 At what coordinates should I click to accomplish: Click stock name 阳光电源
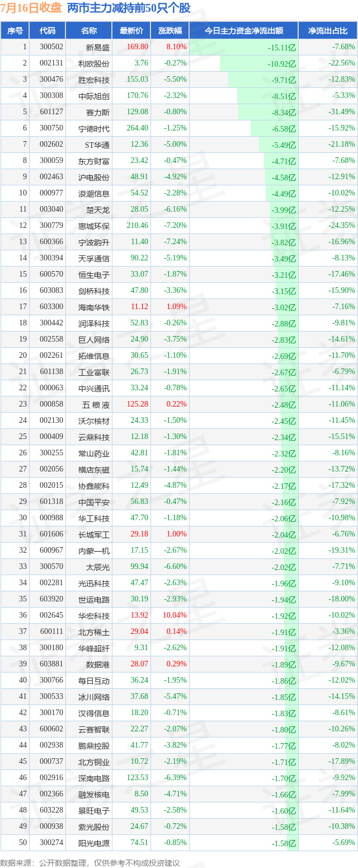click(x=94, y=843)
